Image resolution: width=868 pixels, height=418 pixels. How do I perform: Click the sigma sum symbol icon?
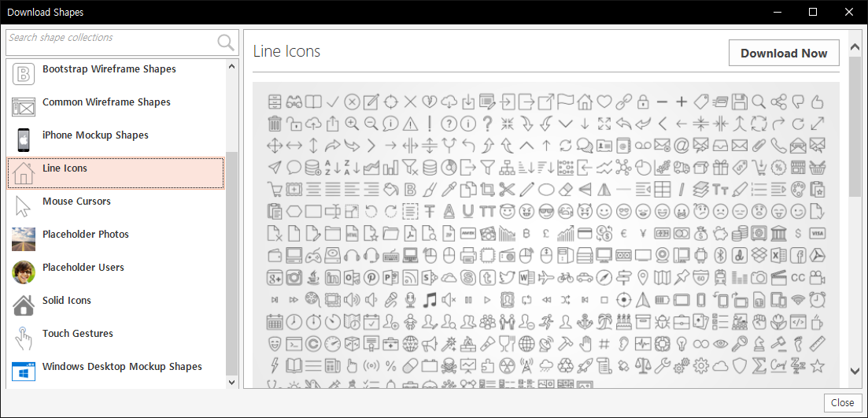(759, 367)
